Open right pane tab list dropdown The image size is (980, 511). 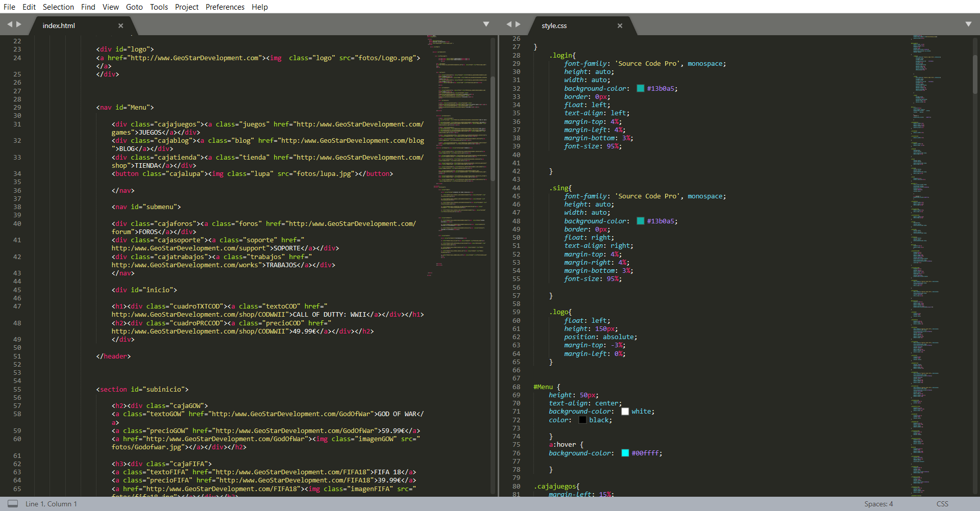[968, 24]
